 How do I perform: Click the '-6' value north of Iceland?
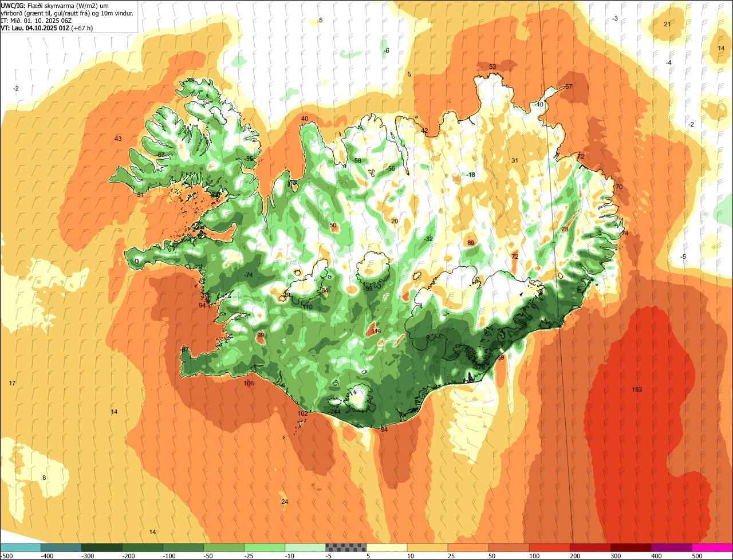click(386, 51)
